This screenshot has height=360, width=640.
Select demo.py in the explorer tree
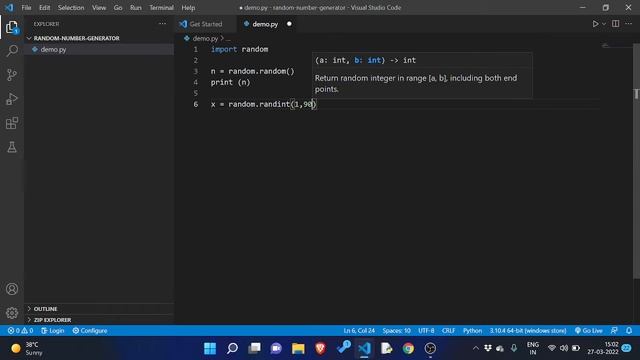click(99, 49)
